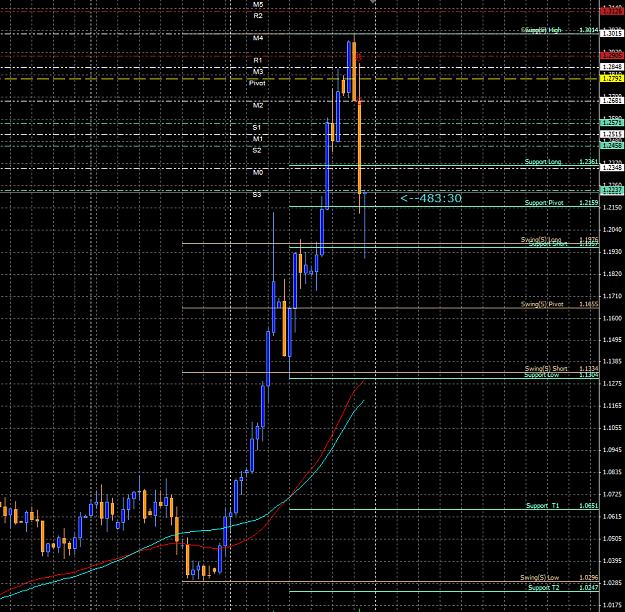625x612 pixels.
Task: Click the 1.2150 price axis value
Action: pos(612,207)
